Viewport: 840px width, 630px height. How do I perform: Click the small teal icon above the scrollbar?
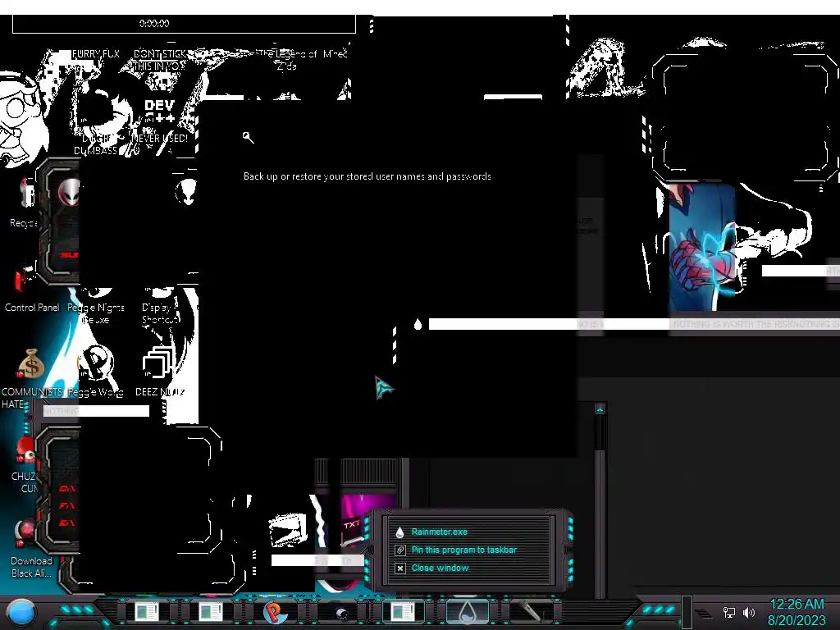(600, 409)
